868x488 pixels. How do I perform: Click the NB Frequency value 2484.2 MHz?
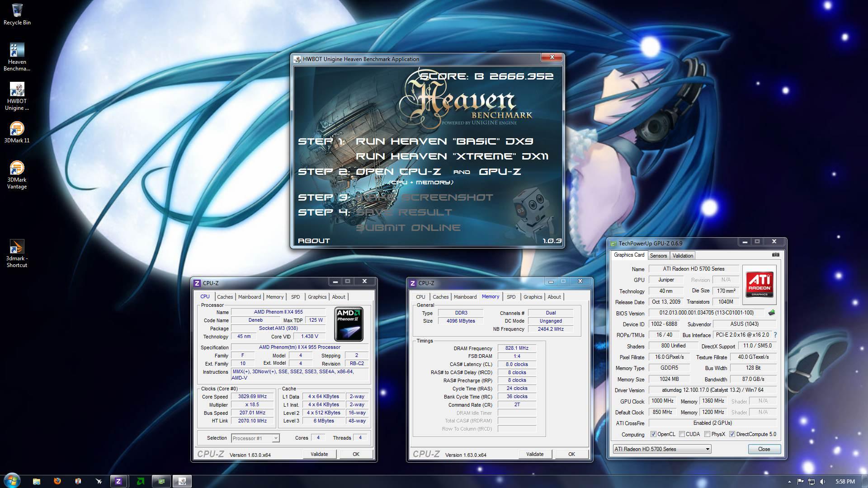[551, 329]
